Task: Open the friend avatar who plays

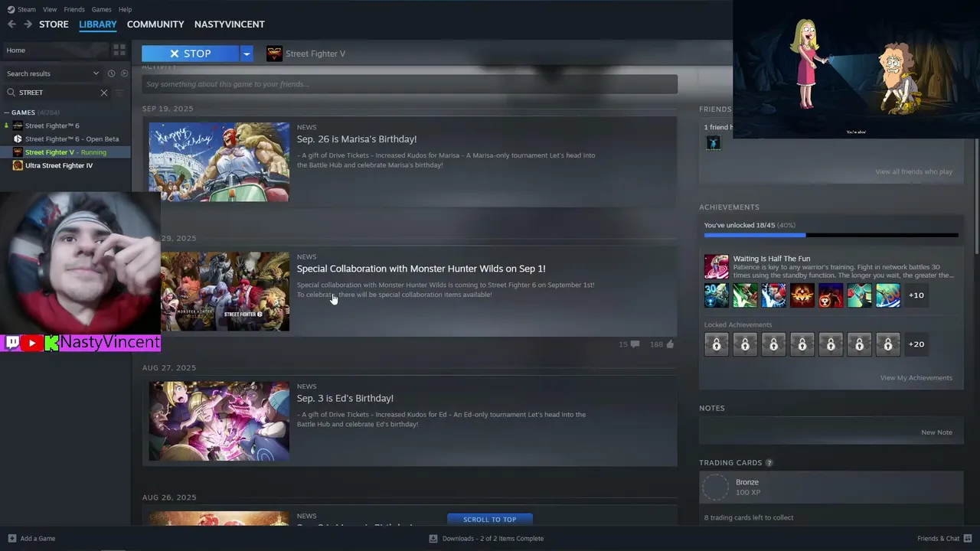Action: coord(713,142)
